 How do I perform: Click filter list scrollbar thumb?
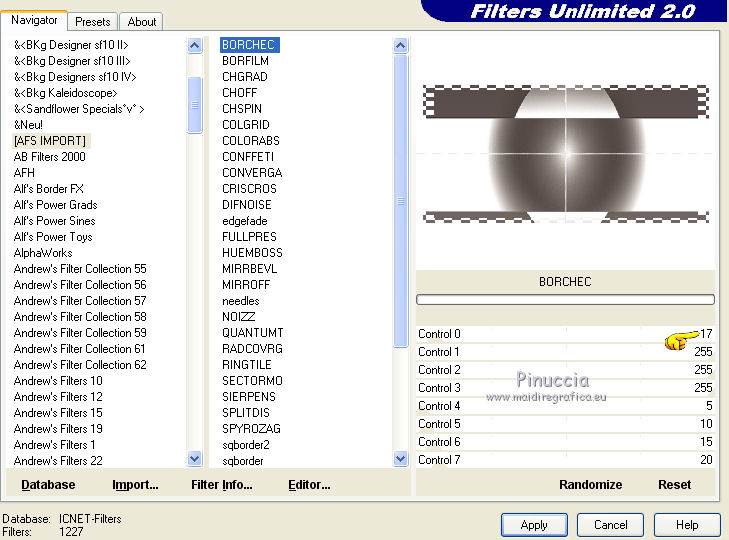click(400, 201)
